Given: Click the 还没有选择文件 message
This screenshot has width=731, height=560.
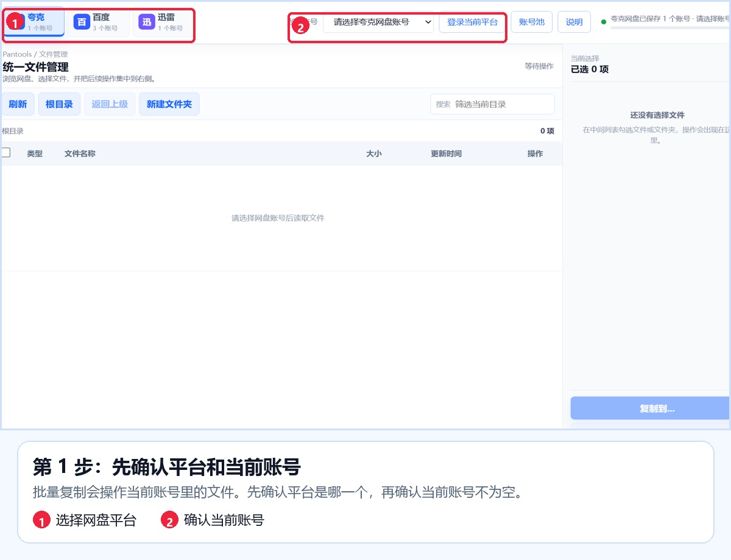Looking at the screenshot, I should point(657,115).
